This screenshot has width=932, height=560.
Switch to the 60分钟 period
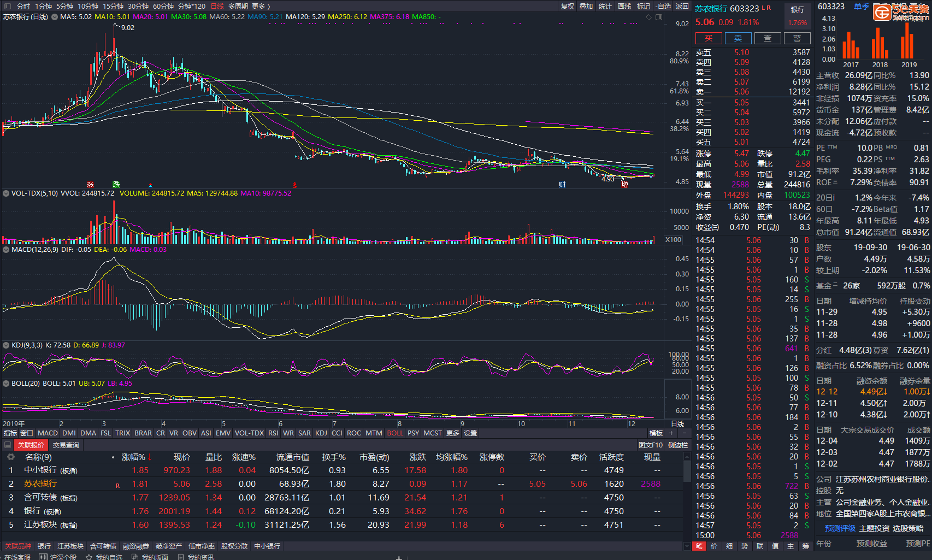coord(163,6)
